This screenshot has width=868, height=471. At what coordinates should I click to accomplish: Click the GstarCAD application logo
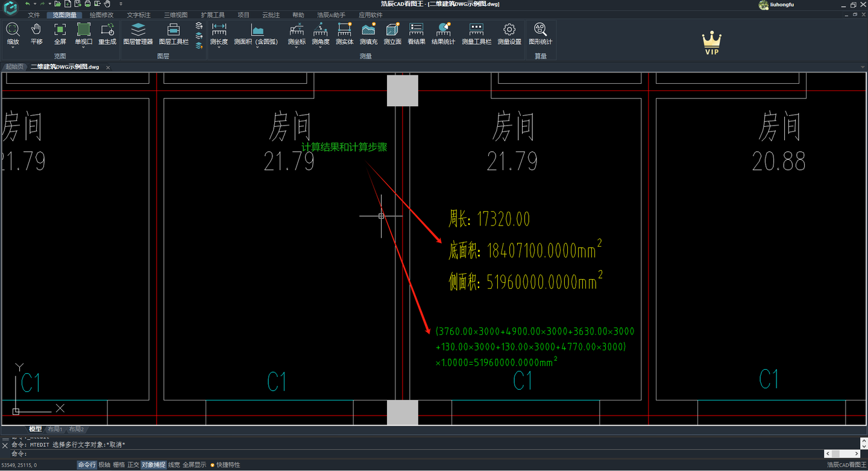10,7
